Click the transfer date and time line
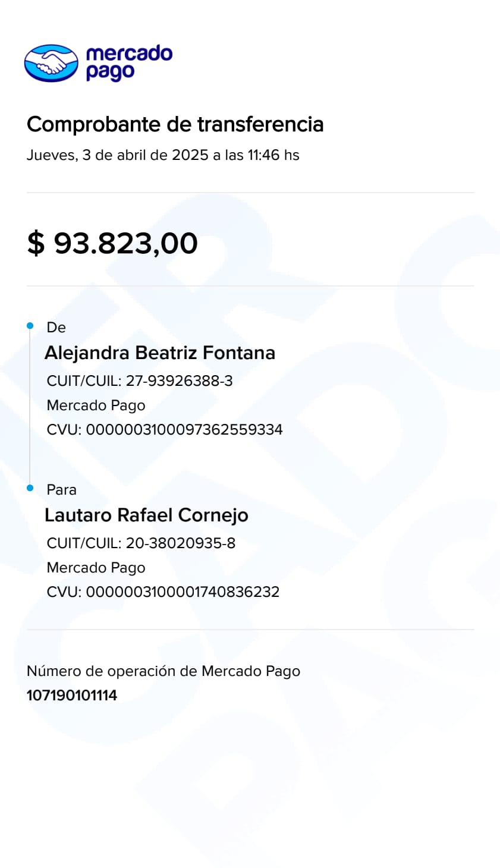500x868 pixels. (163, 155)
